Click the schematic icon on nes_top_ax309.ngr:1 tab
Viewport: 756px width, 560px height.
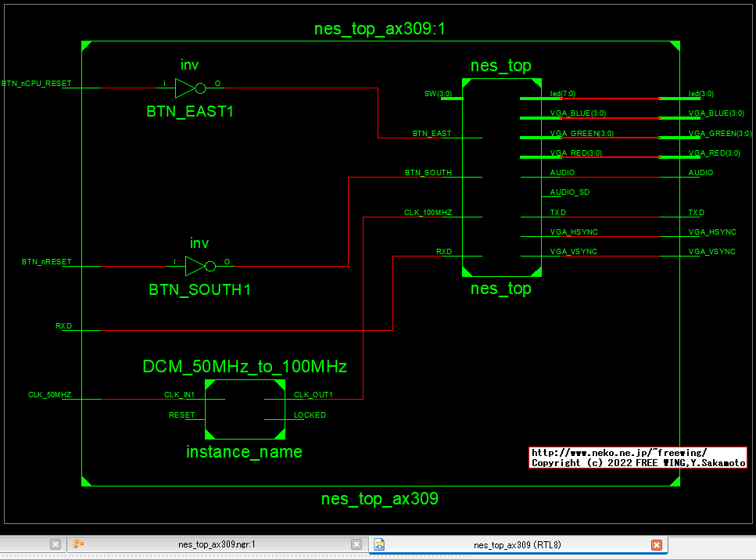tap(78, 544)
